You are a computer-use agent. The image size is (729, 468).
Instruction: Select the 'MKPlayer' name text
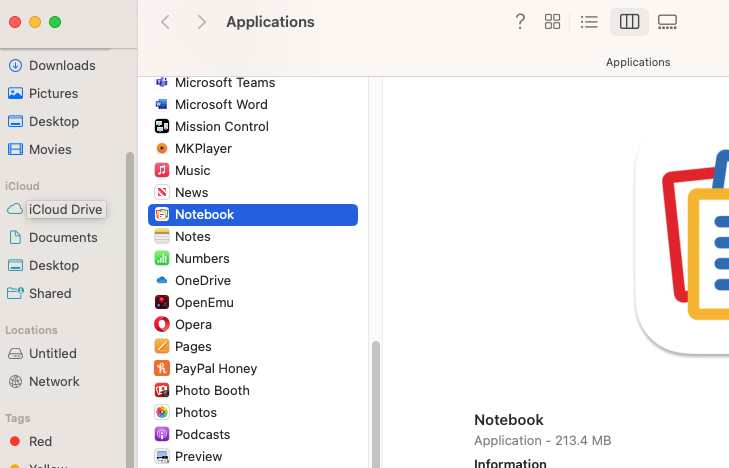[203, 149]
